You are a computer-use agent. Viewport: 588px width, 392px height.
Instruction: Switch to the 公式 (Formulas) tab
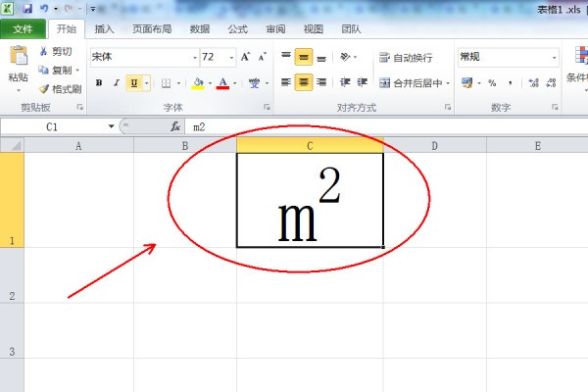click(x=238, y=28)
